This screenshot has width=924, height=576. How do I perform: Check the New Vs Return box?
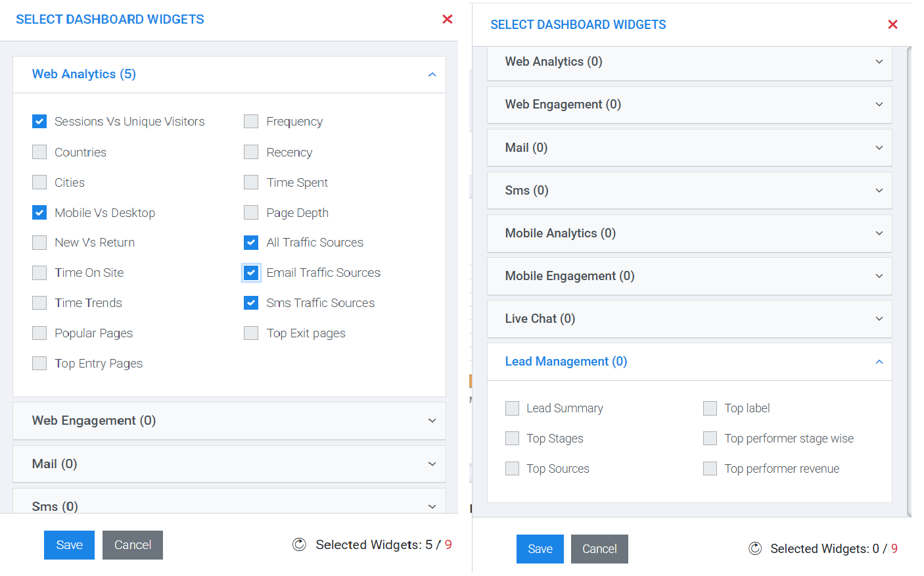pyautogui.click(x=39, y=243)
